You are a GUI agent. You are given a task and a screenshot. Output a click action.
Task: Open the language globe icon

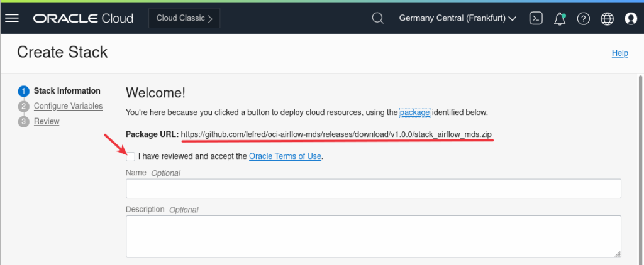point(607,19)
